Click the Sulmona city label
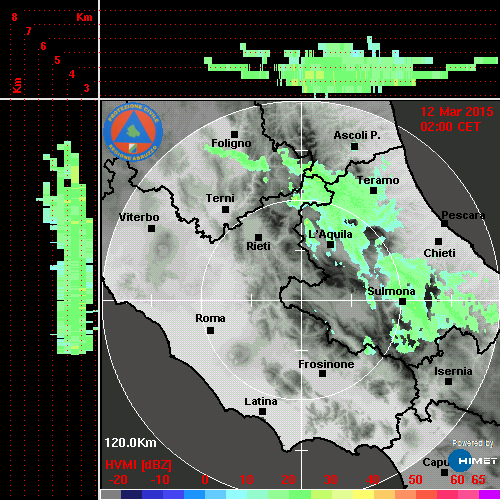 point(391,291)
